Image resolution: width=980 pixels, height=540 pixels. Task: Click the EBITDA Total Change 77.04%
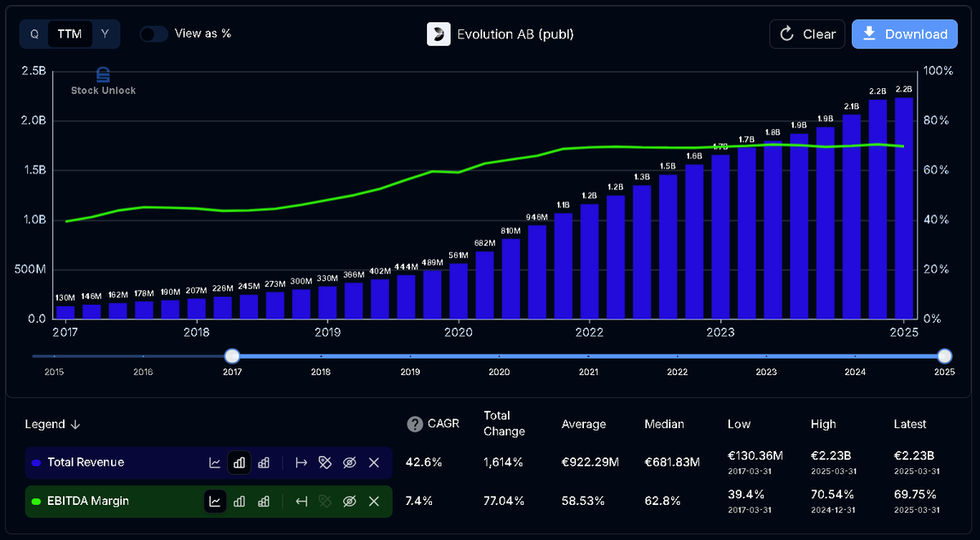[x=504, y=501]
